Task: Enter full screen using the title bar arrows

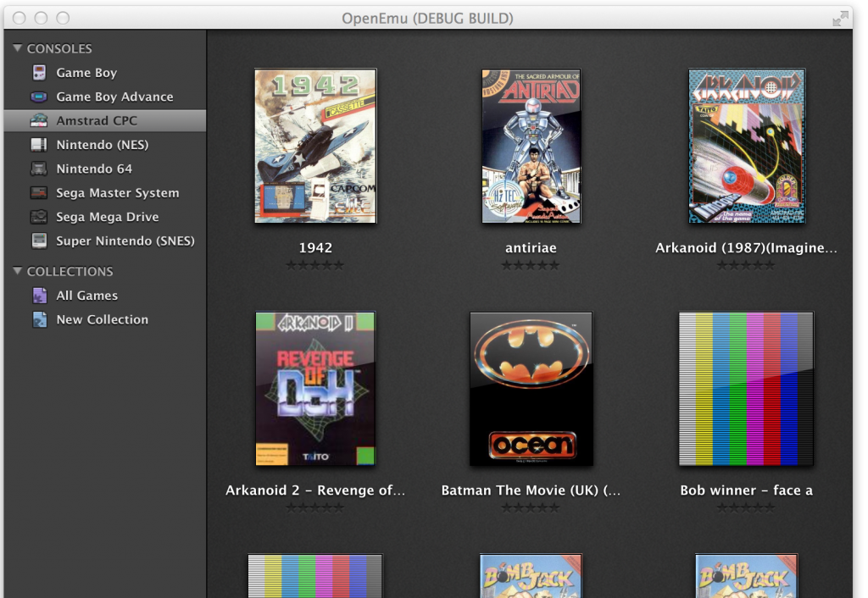Action: pos(840,18)
